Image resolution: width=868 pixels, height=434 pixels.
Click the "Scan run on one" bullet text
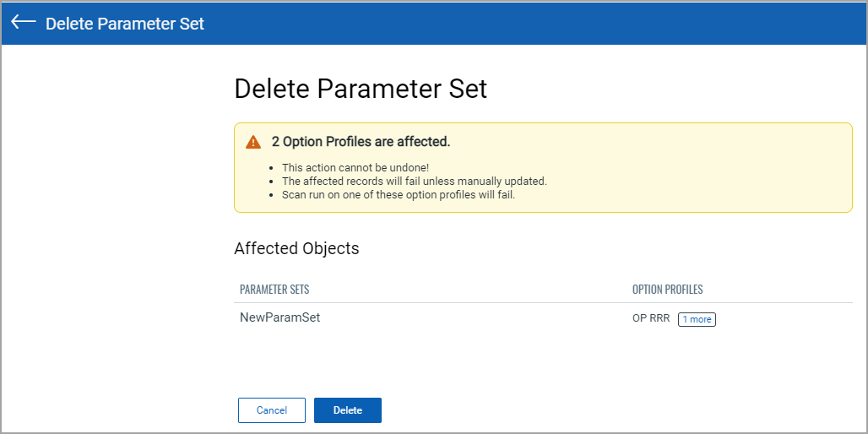[398, 194]
